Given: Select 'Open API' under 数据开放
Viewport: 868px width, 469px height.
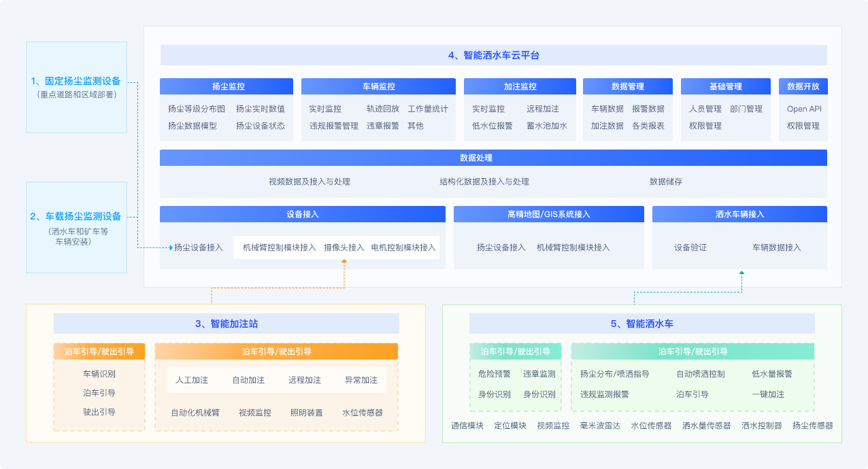Looking at the screenshot, I should coord(804,109).
